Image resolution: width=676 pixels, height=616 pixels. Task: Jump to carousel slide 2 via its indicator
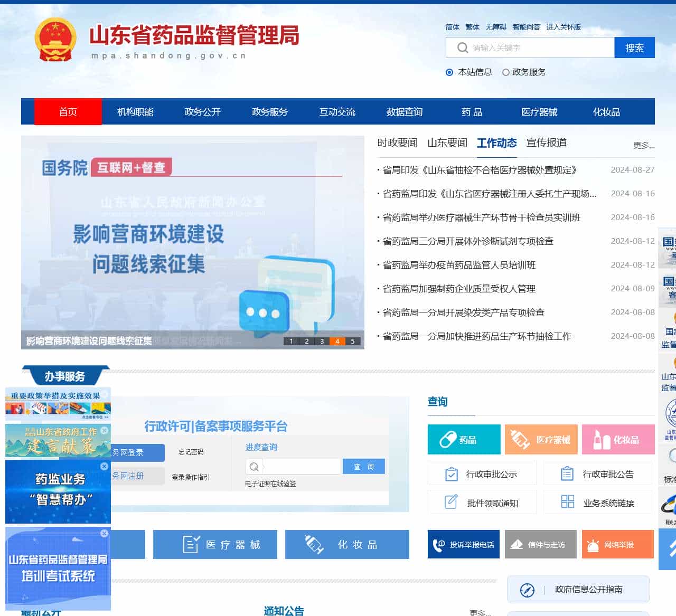point(306,342)
